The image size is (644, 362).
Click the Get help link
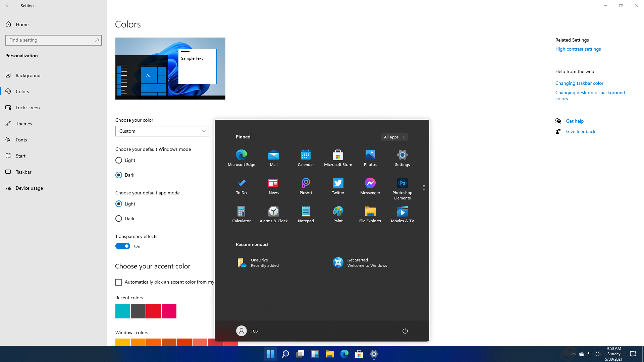[575, 121]
